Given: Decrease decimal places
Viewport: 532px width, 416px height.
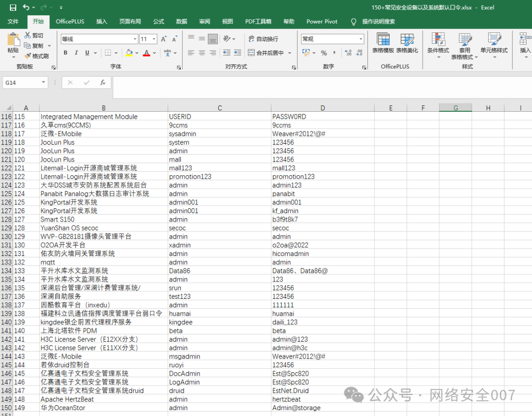Looking at the screenshot, I should pyautogui.click(x=359, y=53).
